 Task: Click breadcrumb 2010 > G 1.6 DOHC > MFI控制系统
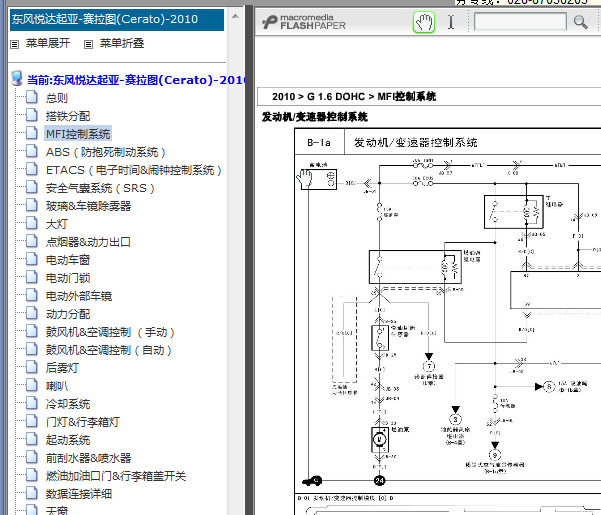[x=354, y=97]
